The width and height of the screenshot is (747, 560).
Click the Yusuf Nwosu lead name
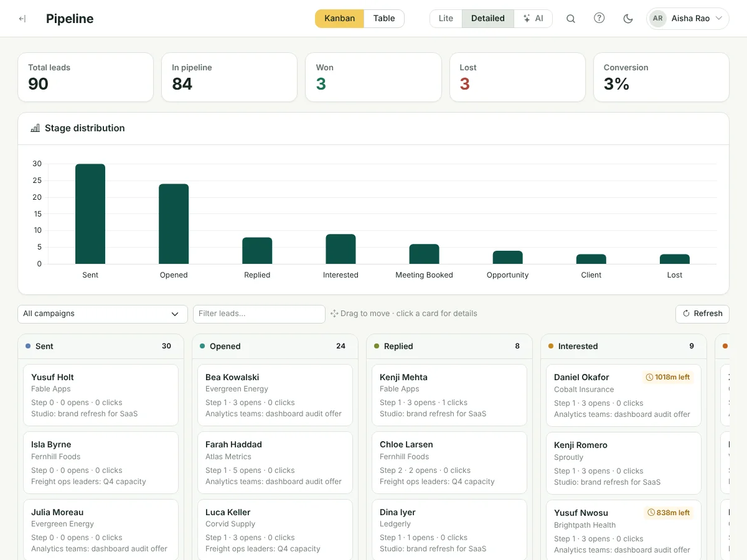581,513
